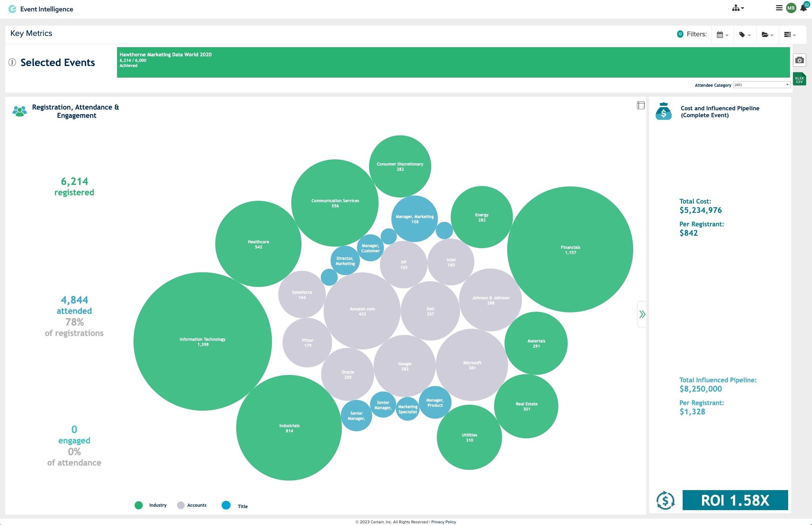
Task: Select the Amazon.com 433 bubble
Action: (x=362, y=311)
